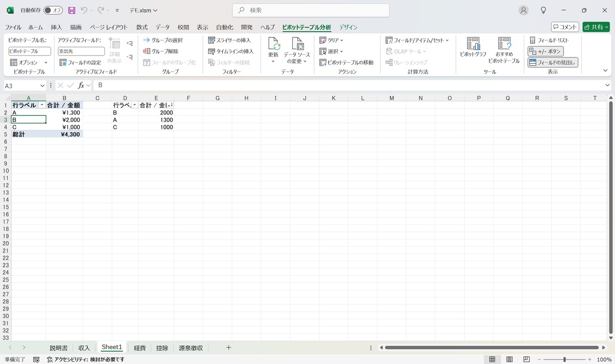The width and height of the screenshot is (615, 364).
Task: Click the save icon in title bar
Action: [72, 10]
